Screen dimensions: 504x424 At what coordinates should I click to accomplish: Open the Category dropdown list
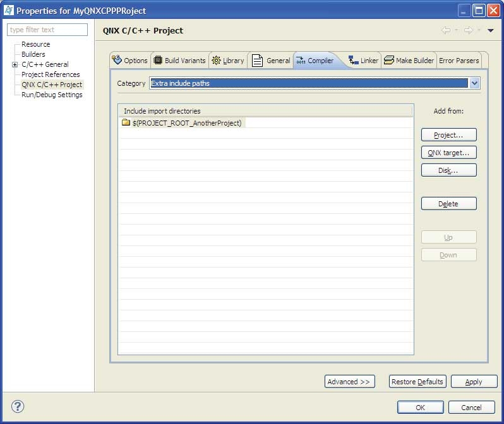click(x=474, y=83)
